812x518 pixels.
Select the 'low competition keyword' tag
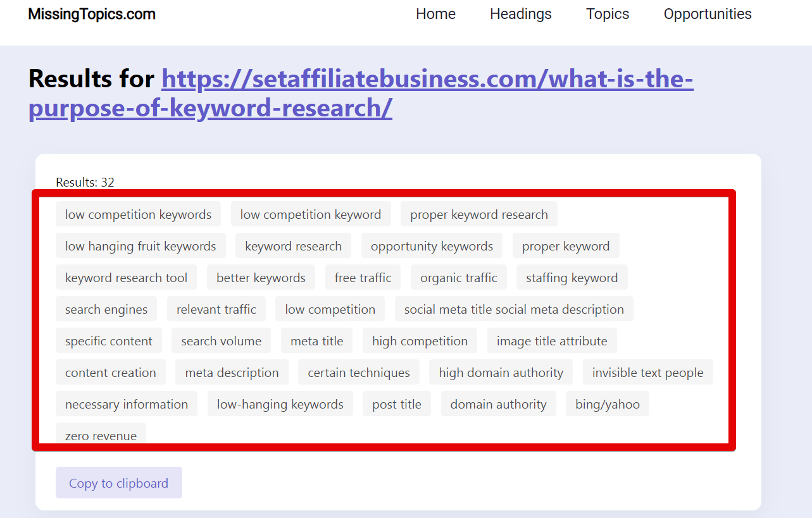[x=311, y=214]
